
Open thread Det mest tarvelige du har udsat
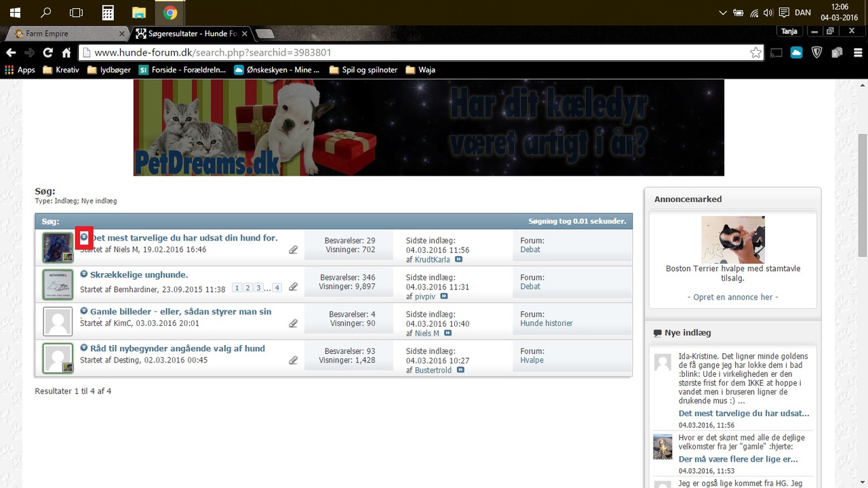(184, 238)
